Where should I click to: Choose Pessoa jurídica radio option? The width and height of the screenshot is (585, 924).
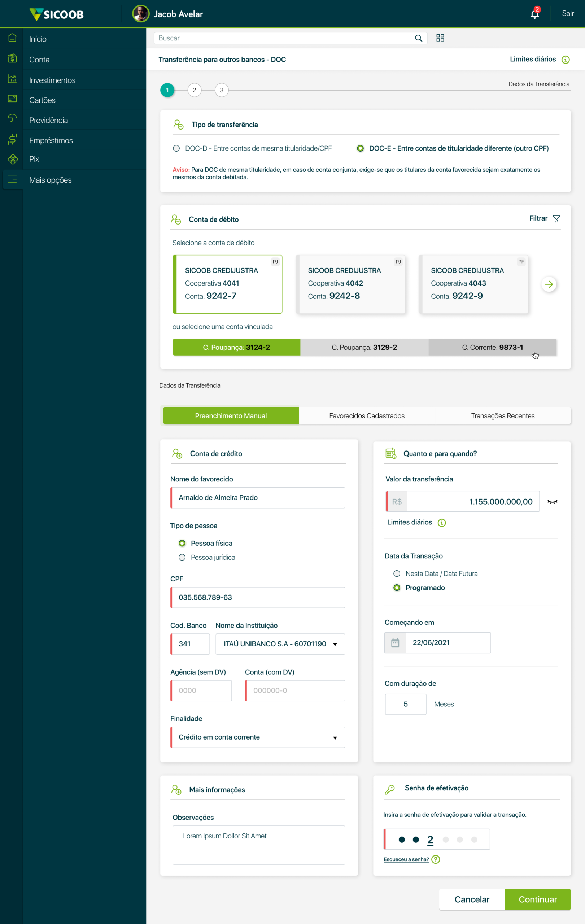click(x=182, y=557)
